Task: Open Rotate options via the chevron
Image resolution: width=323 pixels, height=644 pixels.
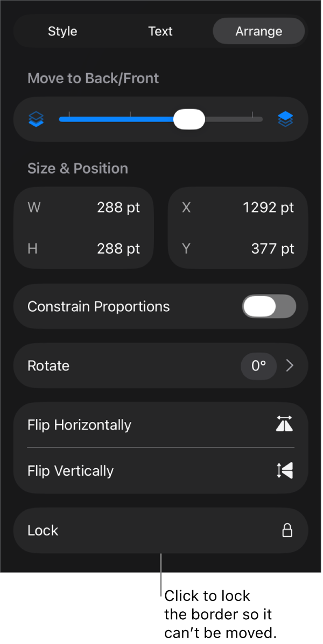Action: [x=290, y=366]
